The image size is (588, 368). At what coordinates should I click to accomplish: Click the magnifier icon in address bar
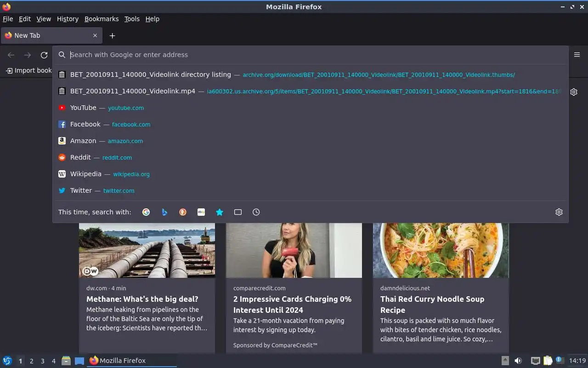pyautogui.click(x=62, y=55)
